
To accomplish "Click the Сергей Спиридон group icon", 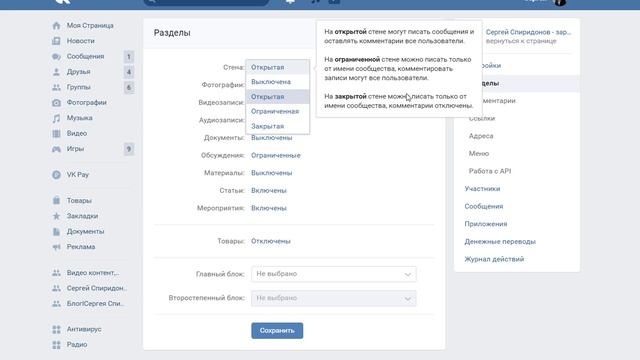I will (x=56, y=288).
